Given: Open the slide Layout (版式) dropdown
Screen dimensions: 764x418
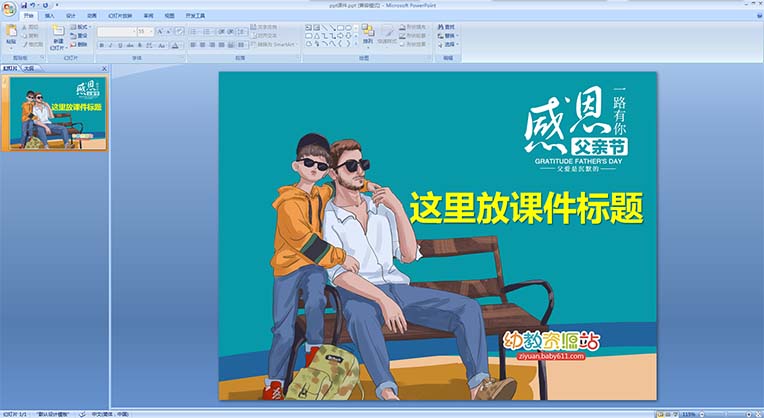Looking at the screenshot, I should [x=80, y=27].
